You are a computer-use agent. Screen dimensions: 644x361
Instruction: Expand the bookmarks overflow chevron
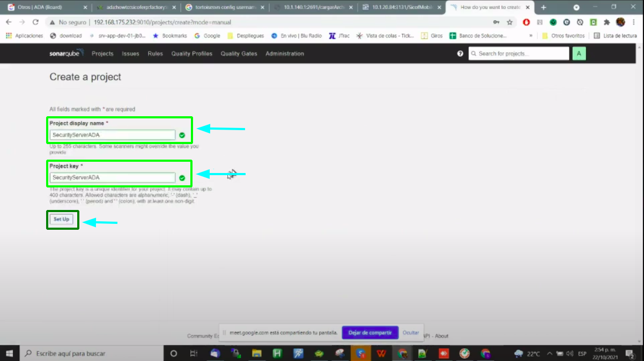pyautogui.click(x=531, y=36)
